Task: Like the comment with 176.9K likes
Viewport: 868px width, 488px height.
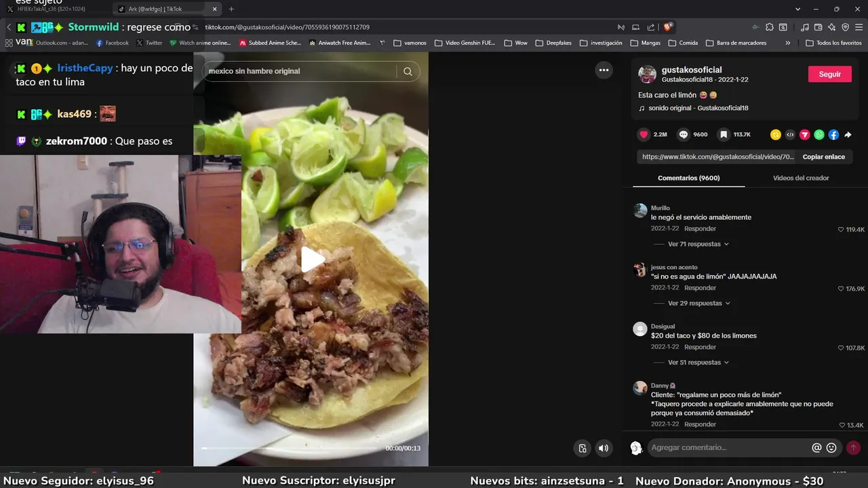Action: tap(841, 289)
